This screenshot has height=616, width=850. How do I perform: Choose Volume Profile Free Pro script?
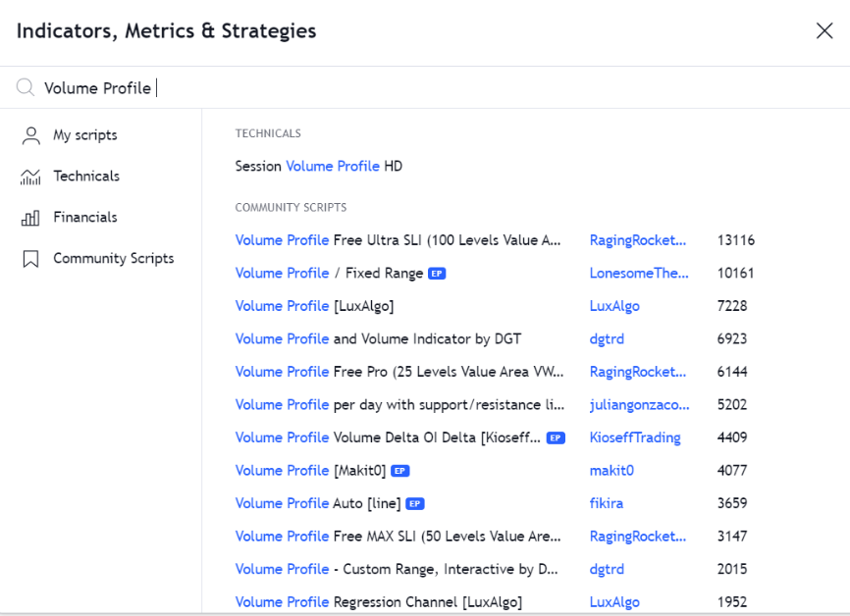tap(399, 372)
